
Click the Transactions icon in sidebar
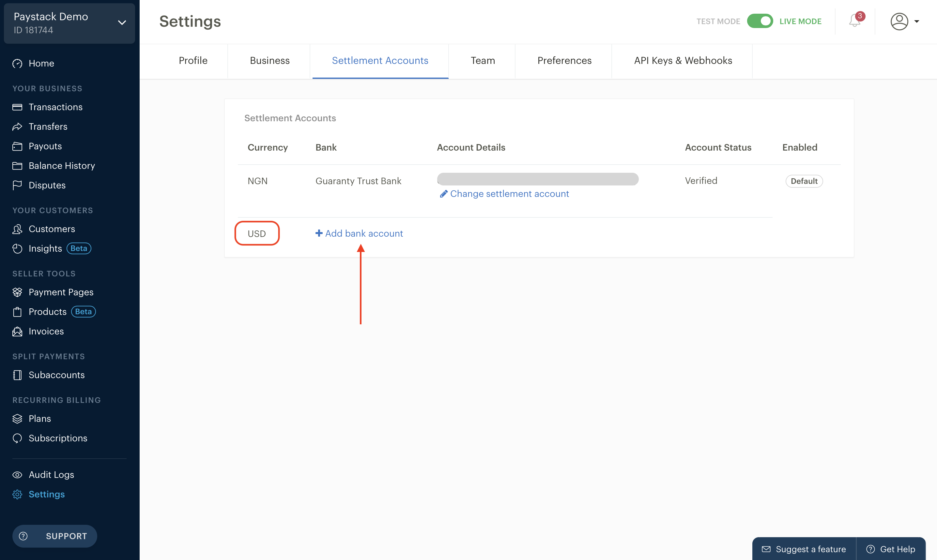(x=19, y=107)
